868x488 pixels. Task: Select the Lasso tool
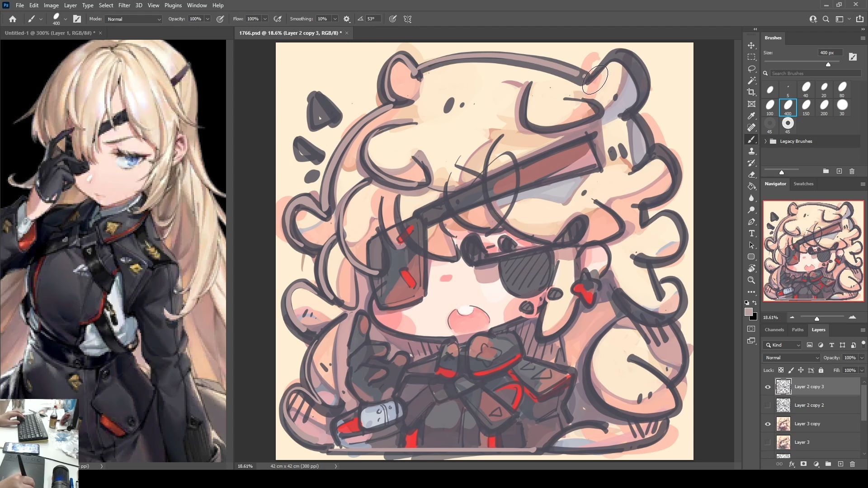[751, 69]
